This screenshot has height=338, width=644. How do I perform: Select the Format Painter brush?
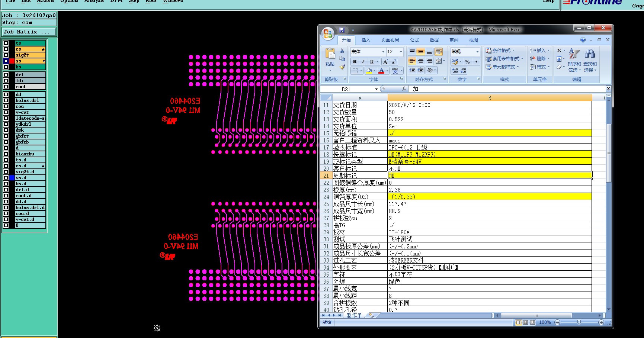coord(342,67)
